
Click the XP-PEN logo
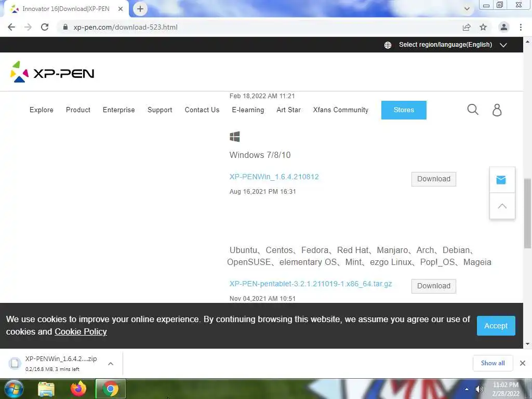pos(52,72)
